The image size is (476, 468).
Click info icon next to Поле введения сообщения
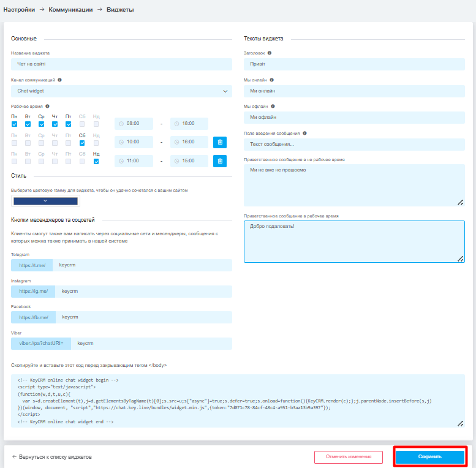tap(304, 134)
